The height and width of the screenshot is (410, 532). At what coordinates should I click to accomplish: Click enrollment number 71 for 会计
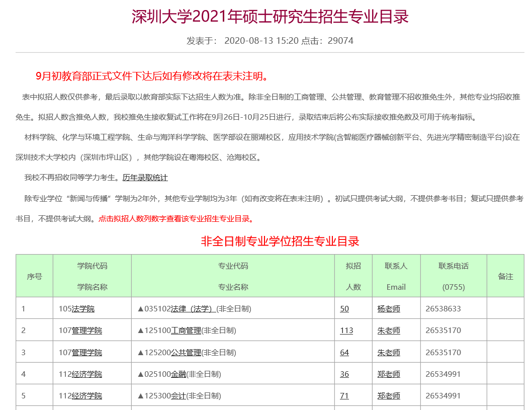(x=344, y=395)
